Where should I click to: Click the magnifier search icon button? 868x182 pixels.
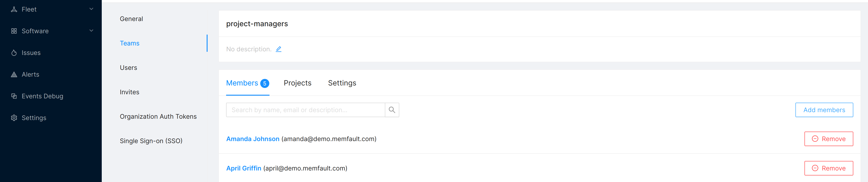(x=392, y=110)
